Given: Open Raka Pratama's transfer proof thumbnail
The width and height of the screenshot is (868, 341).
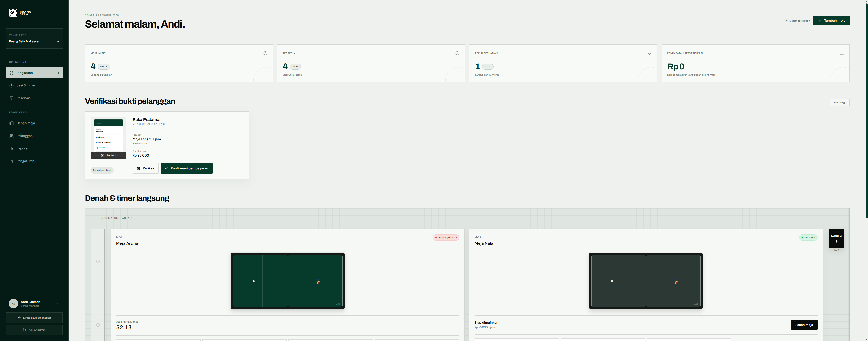Looking at the screenshot, I should 109,138.
